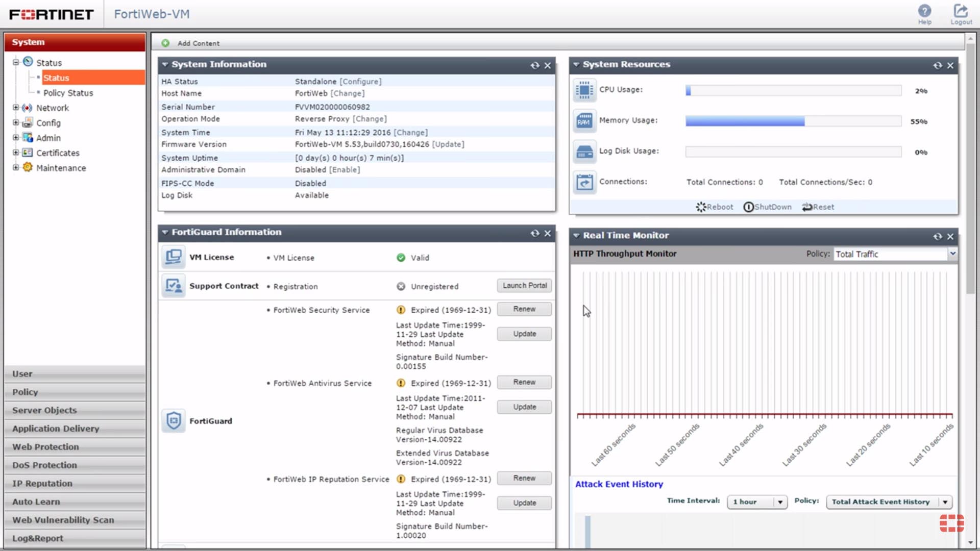This screenshot has width=980, height=551.
Task: Refresh the System Information widget
Action: [534, 65]
